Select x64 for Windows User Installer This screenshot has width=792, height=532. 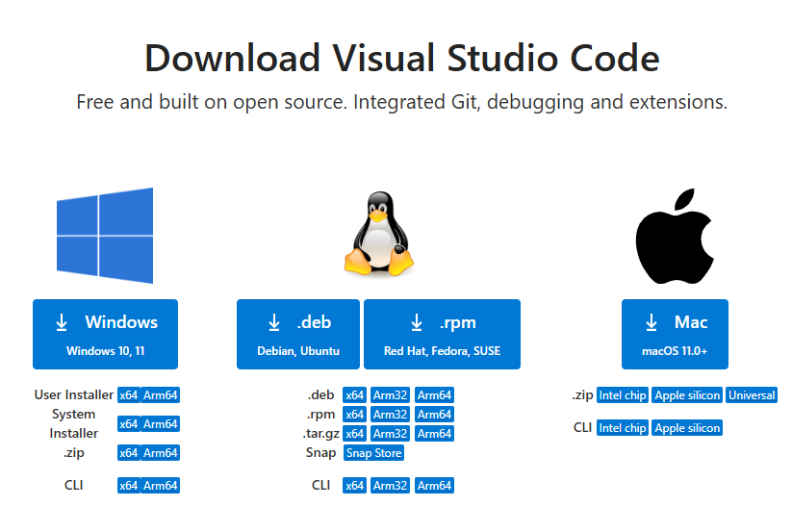[128, 395]
